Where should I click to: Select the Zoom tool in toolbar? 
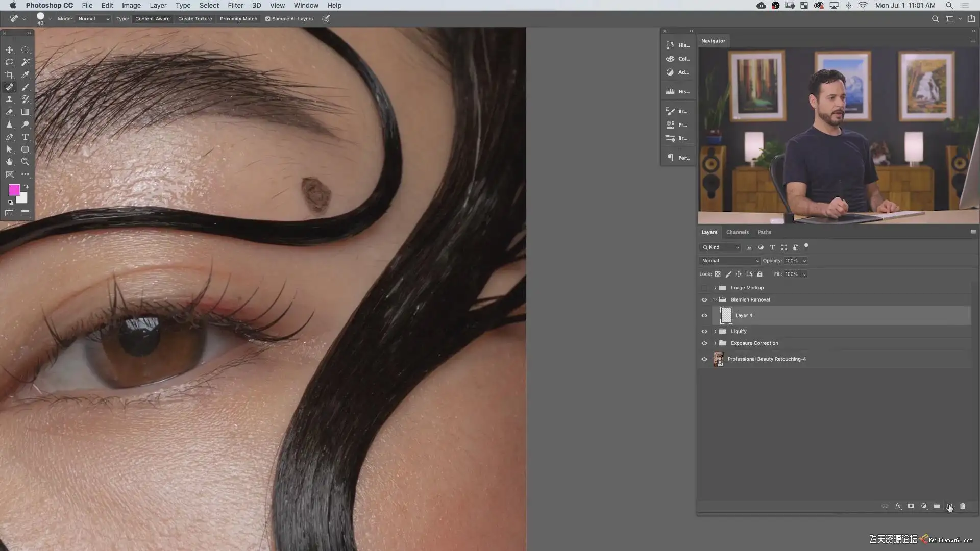[x=25, y=162]
